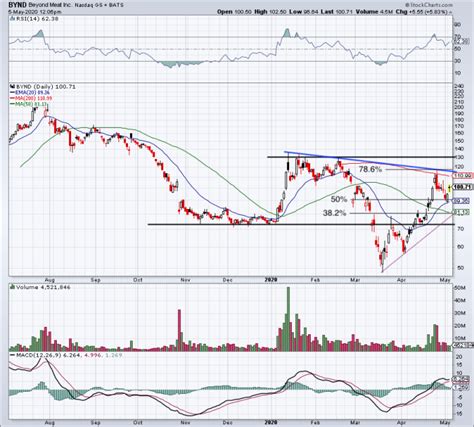The image size is (474, 427).
Task: Click the blue EMA(20) legend line swatch
Action: click(x=13, y=93)
